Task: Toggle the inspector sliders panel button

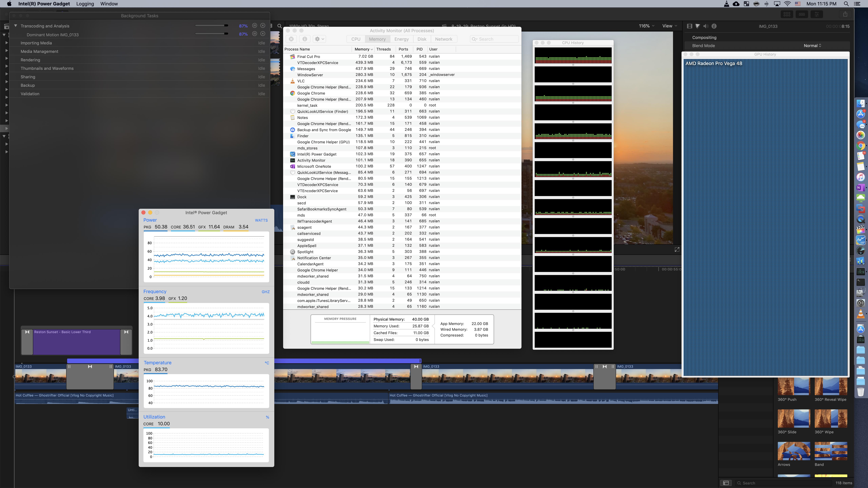Action: [x=817, y=14]
